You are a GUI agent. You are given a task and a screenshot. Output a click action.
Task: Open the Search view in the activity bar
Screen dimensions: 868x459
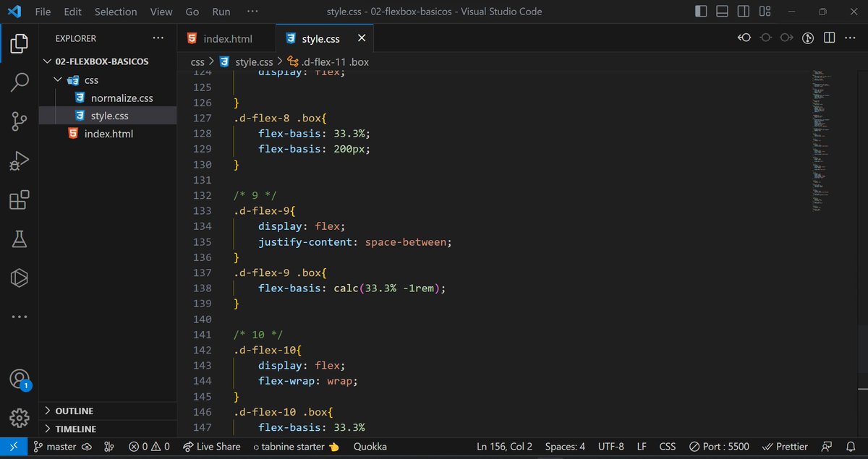(x=20, y=82)
